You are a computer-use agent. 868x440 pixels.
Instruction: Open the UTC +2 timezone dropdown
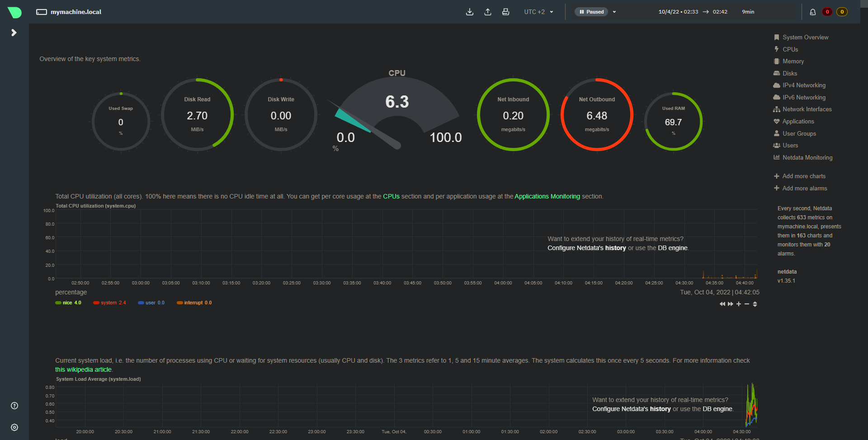[x=538, y=12]
